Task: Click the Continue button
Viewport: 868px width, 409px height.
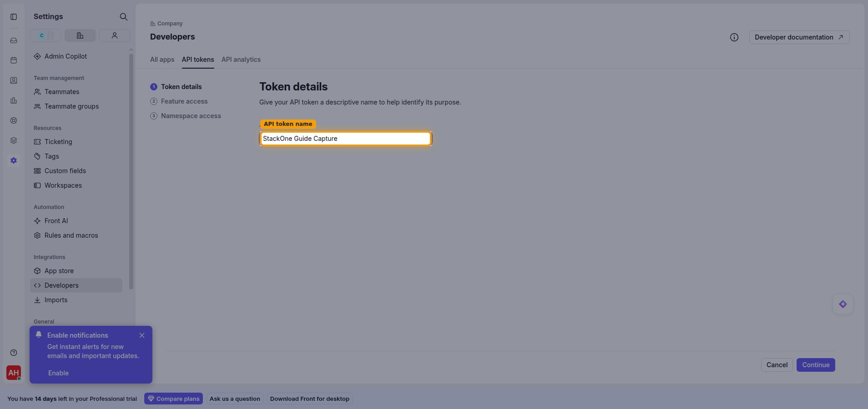Action: pos(816,365)
